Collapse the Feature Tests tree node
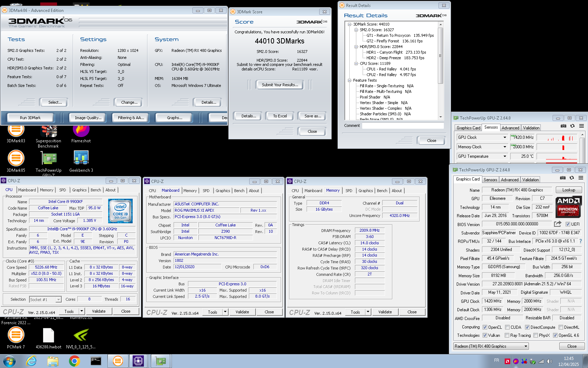Image resolution: width=588 pixels, height=368 pixels. pyautogui.click(x=349, y=80)
